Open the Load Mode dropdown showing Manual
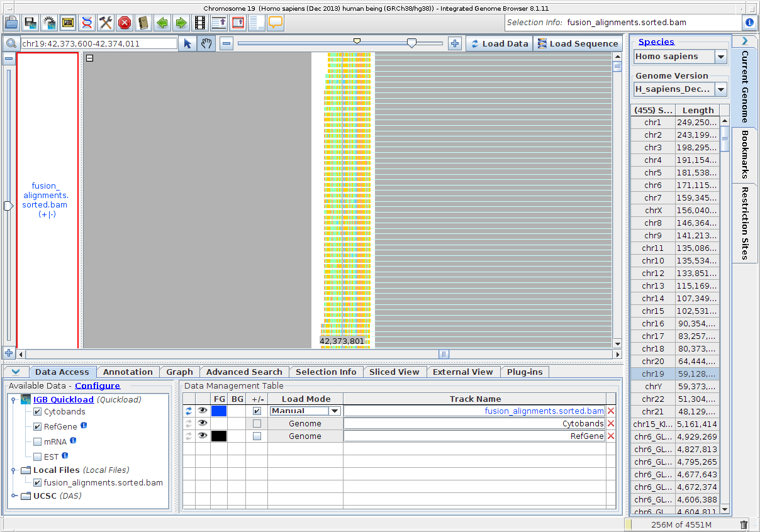This screenshot has height=532, width=760. point(305,411)
